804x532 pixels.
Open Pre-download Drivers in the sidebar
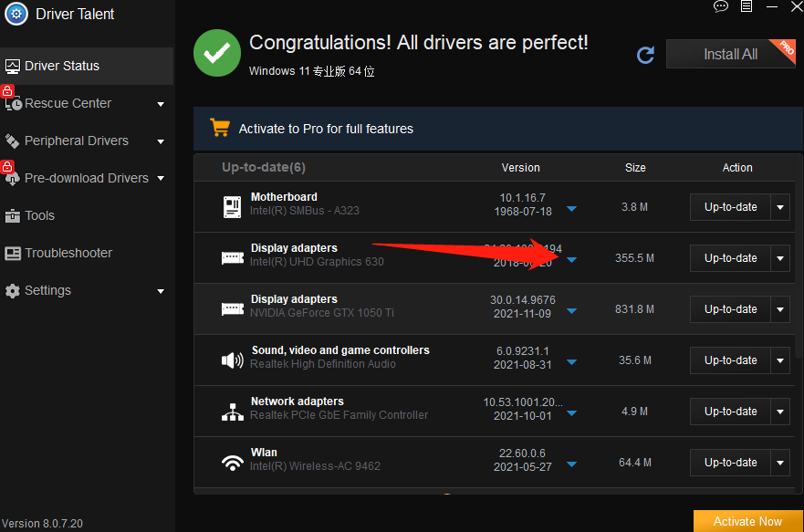87,178
